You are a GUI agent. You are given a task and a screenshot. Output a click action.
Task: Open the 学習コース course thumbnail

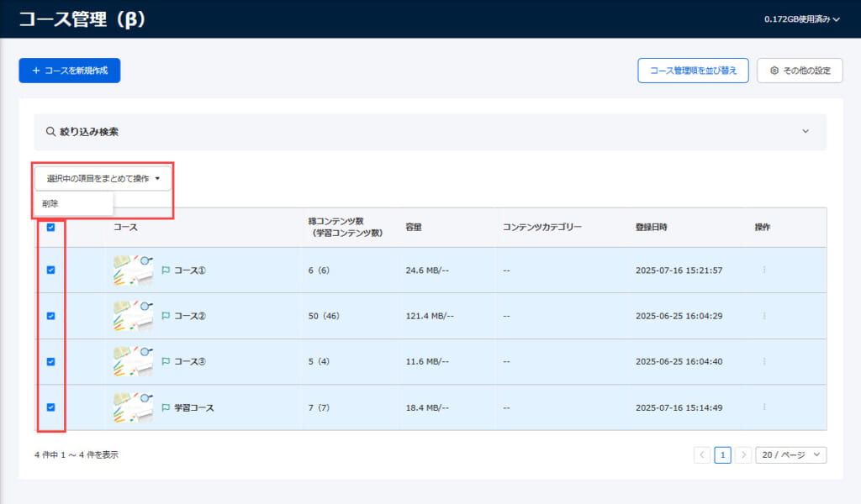pos(134,407)
